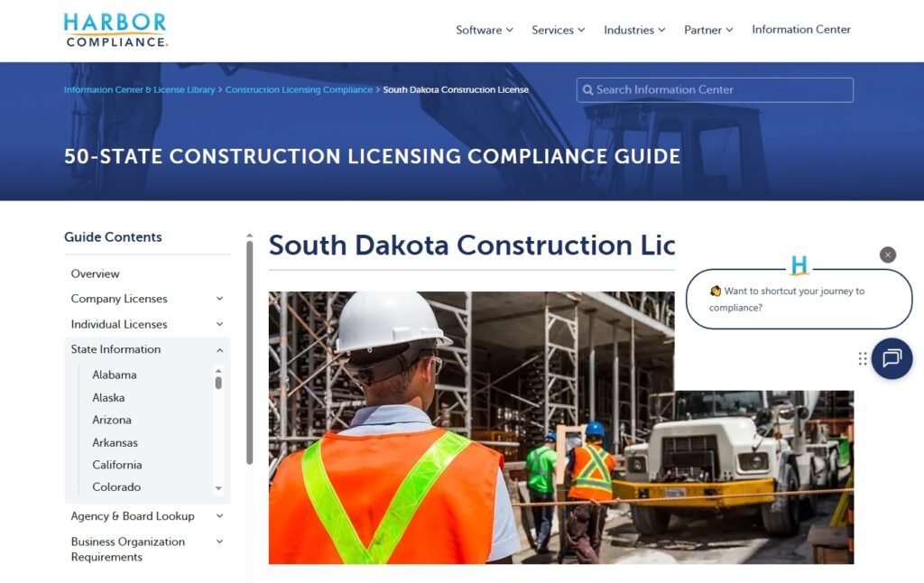Click the drag-handle dots beside the chat button
This screenshot has width=924, height=583.
coord(862,358)
